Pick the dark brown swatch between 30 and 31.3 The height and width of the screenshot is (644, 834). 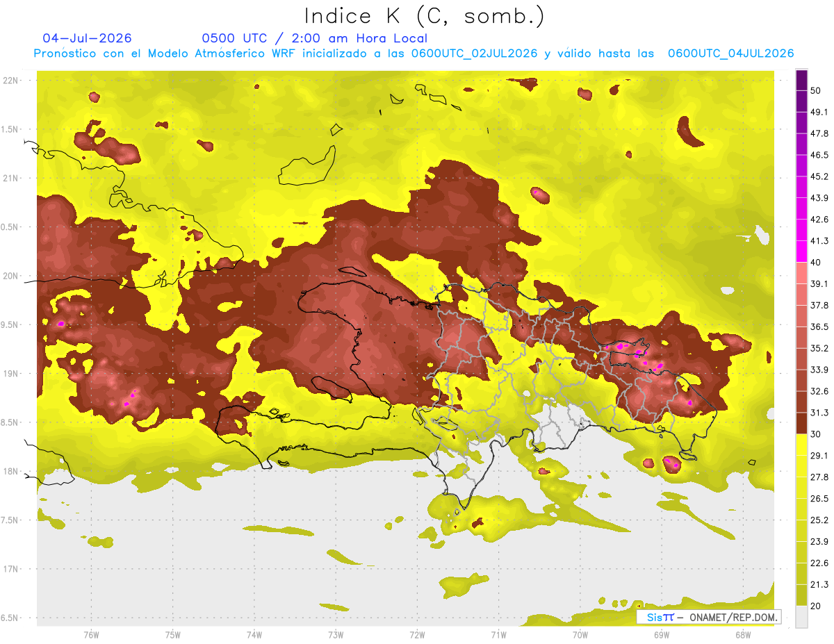click(x=801, y=423)
